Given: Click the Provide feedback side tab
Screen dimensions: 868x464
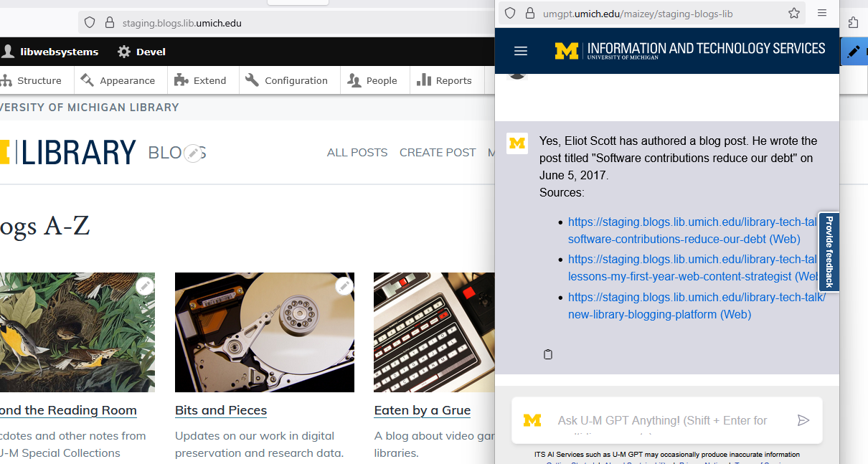Looking at the screenshot, I should (x=829, y=252).
